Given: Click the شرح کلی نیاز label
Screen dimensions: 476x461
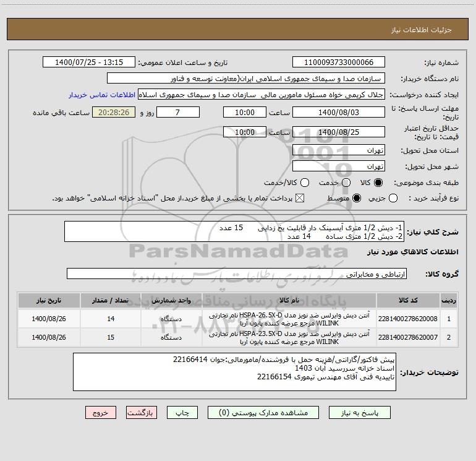Looking at the screenshot, I should click(433, 232).
